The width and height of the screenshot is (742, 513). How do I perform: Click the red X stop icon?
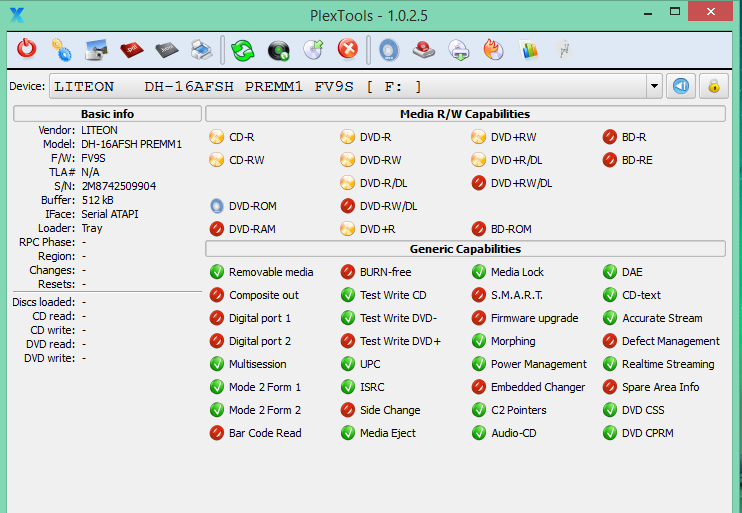click(x=348, y=49)
